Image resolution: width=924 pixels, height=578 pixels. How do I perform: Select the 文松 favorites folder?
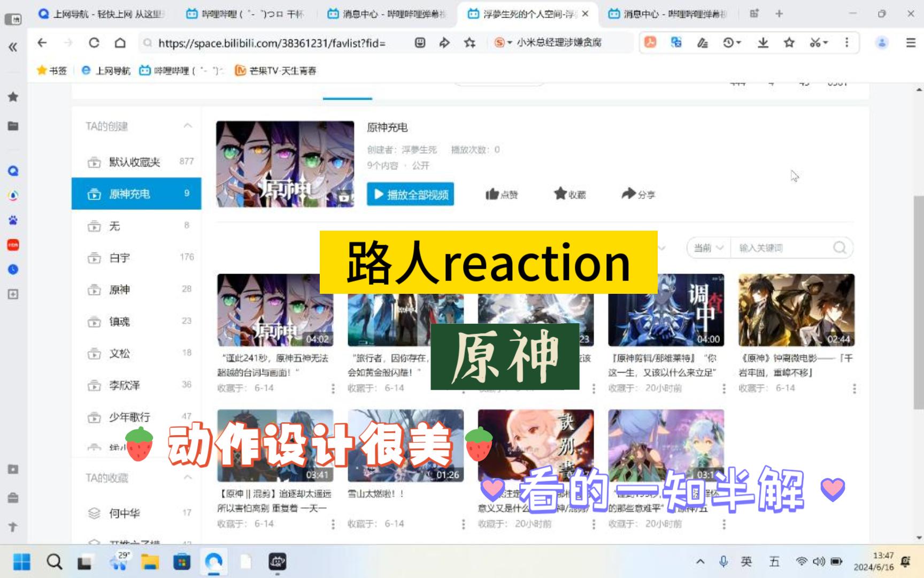136,353
